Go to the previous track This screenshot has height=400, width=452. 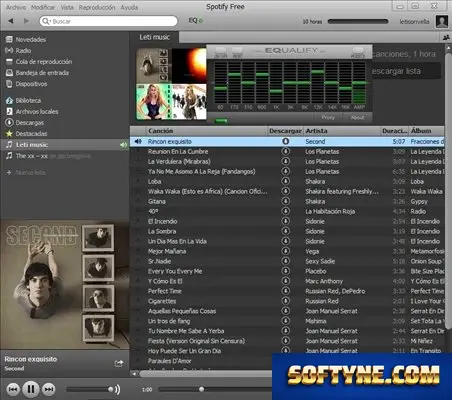pos(13,389)
